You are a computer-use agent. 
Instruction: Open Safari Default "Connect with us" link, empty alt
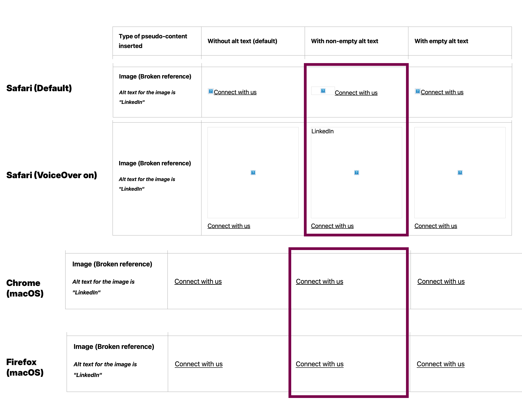pos(442,92)
